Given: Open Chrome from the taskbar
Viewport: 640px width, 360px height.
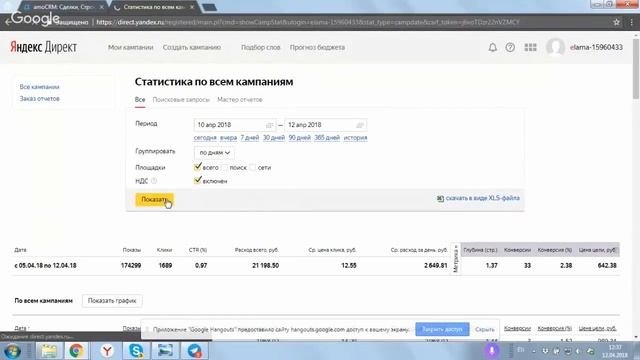Looking at the screenshot, I should point(76,351).
